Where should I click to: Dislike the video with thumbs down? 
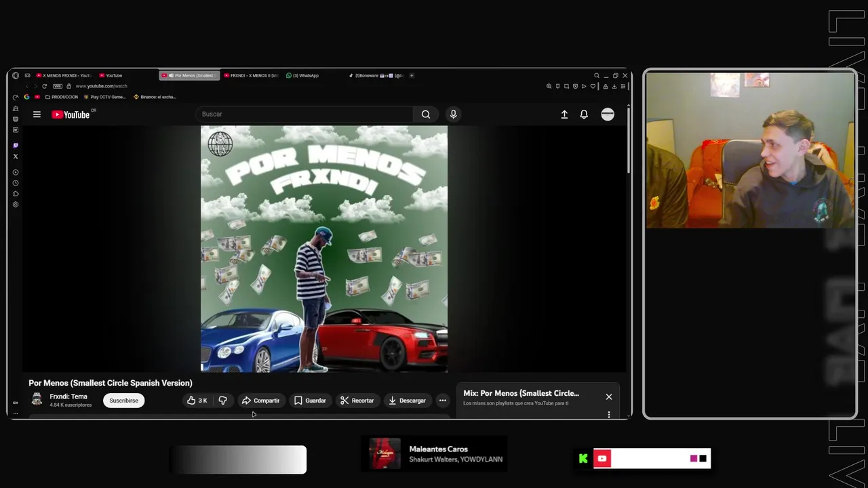(222, 401)
